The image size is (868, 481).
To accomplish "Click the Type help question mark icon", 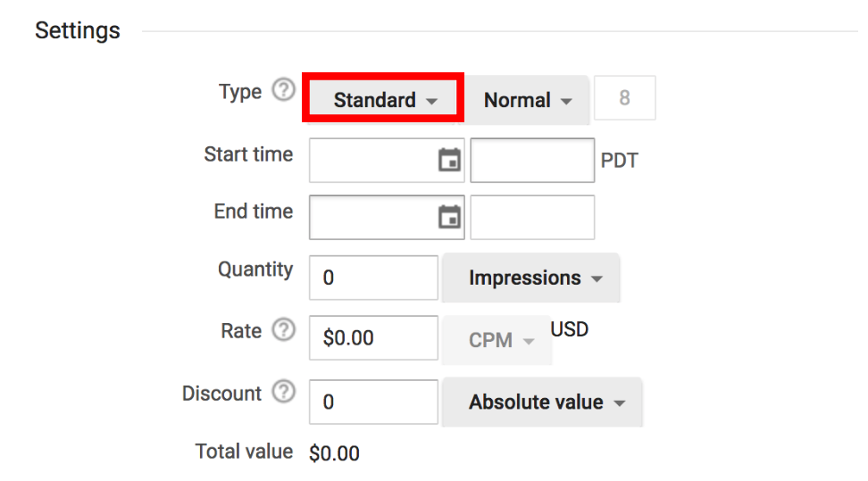I will click(283, 89).
